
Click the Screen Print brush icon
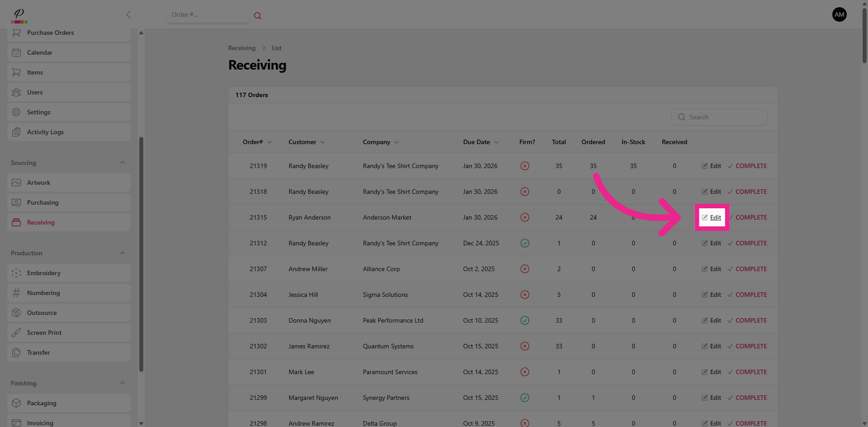[16, 333]
